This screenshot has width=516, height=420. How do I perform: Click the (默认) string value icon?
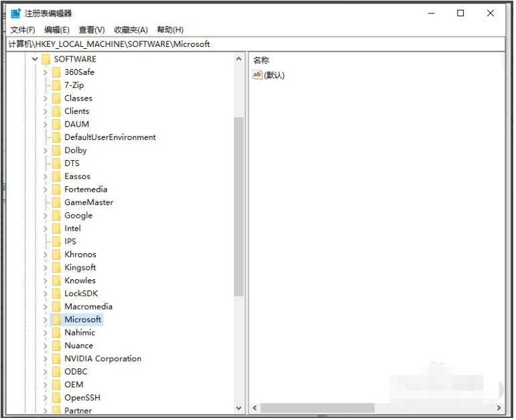[x=257, y=75]
